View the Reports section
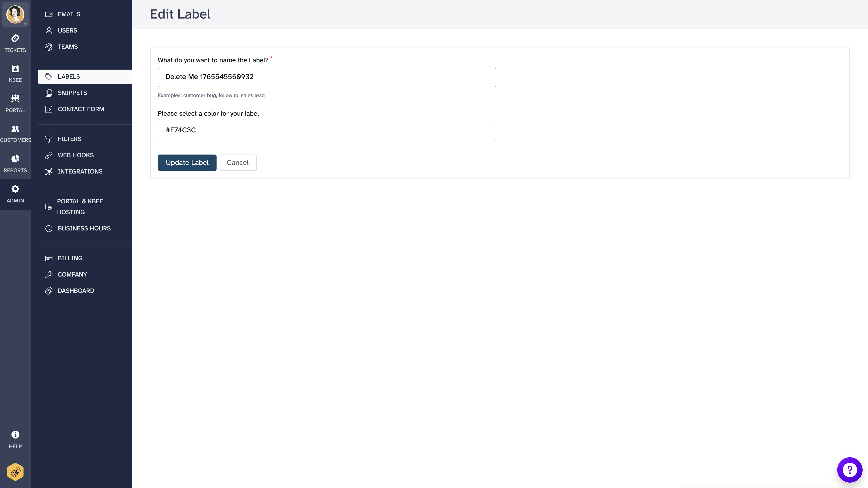 tap(15, 163)
